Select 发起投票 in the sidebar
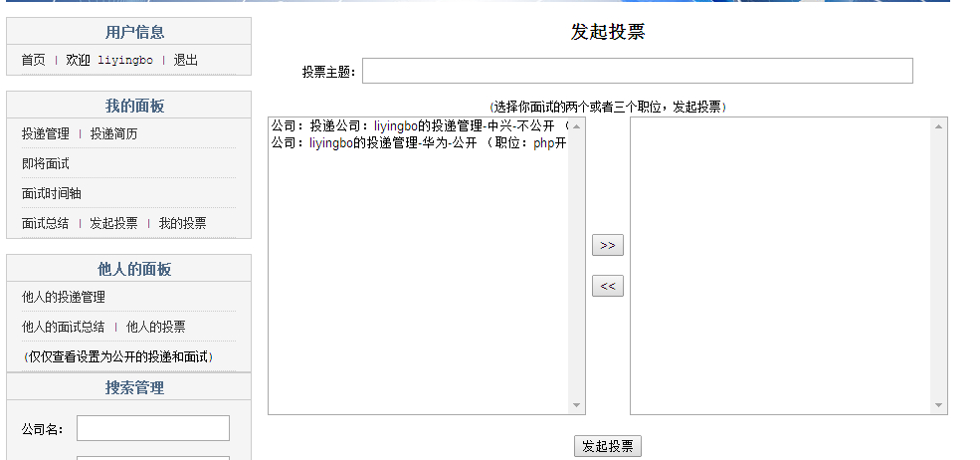This screenshot has height=460, width=980. pyautogui.click(x=113, y=223)
